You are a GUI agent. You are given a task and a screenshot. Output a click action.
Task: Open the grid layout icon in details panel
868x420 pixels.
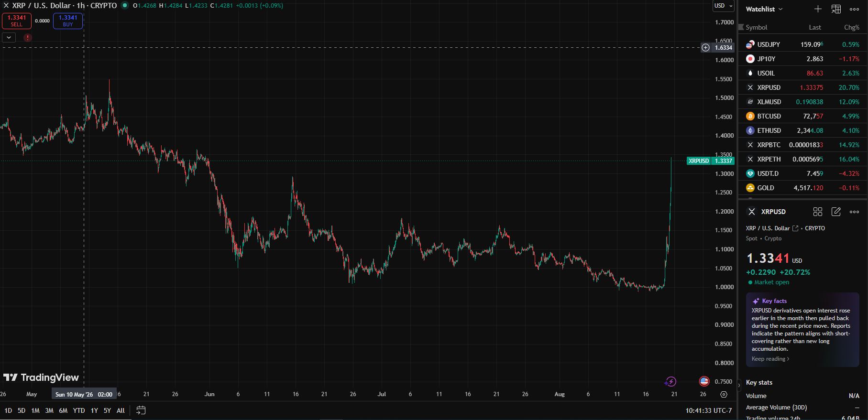pyautogui.click(x=818, y=212)
